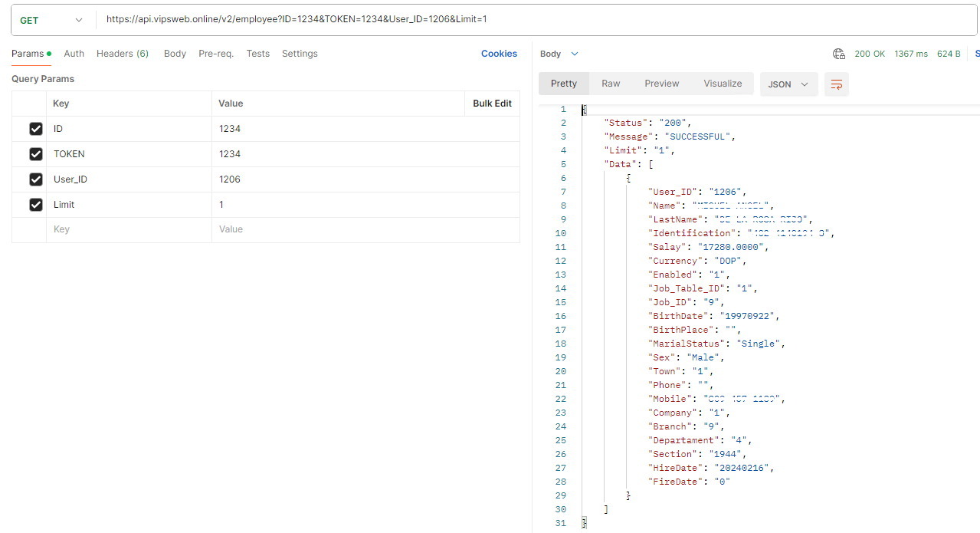Disable the TOKEN parameter checkbox
980x533 pixels.
point(35,154)
